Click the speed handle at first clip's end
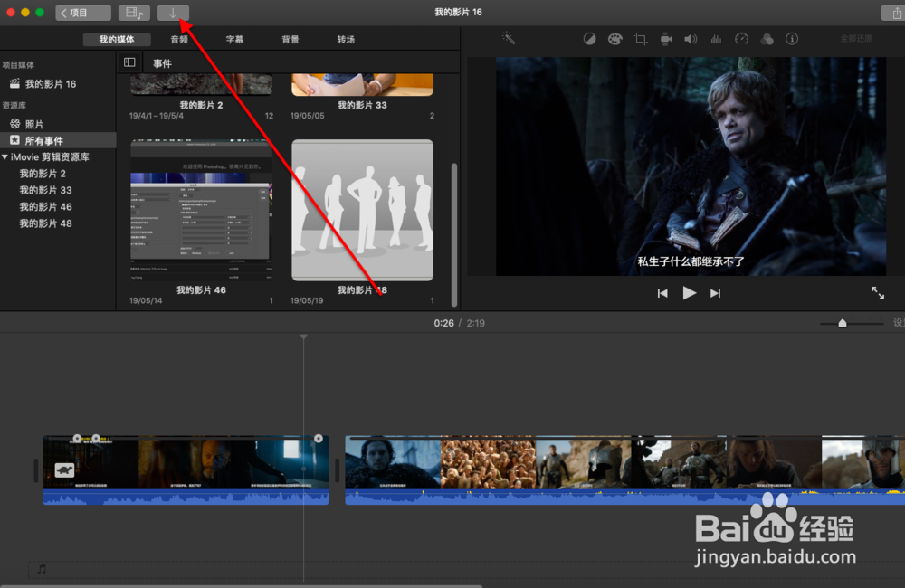The image size is (905, 588). [x=319, y=439]
